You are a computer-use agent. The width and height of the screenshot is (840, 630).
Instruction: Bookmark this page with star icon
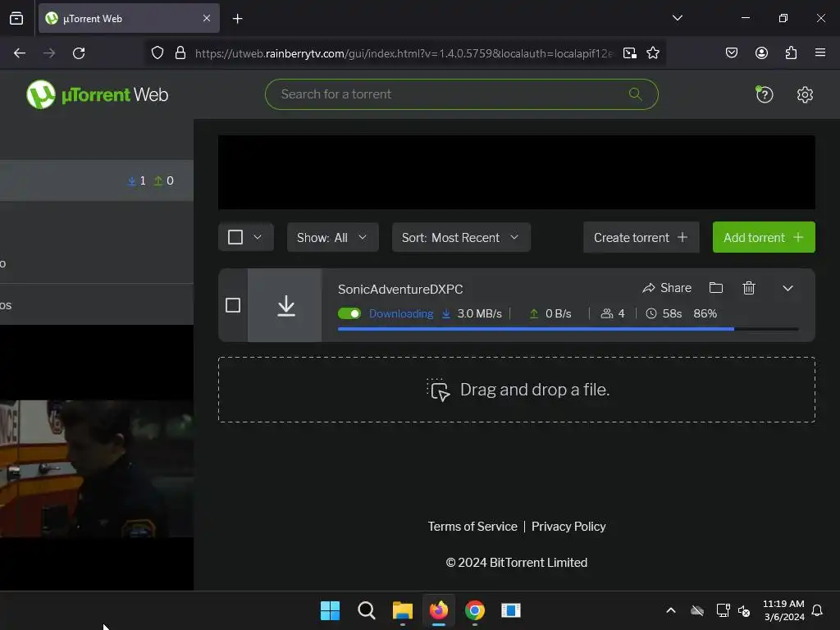click(652, 53)
